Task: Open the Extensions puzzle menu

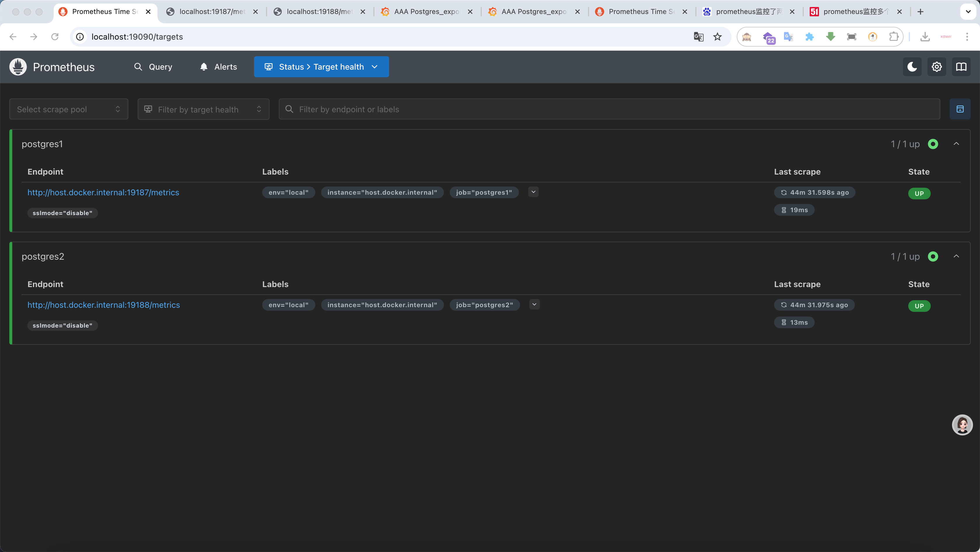Action: [894, 36]
